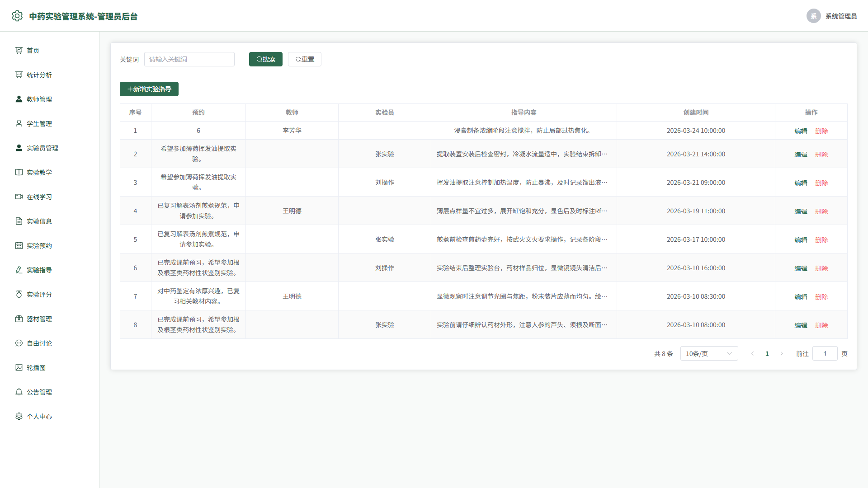Viewport: 868px width, 488px height.
Task: Open the 实验预约 menu item
Action: click(x=50, y=245)
